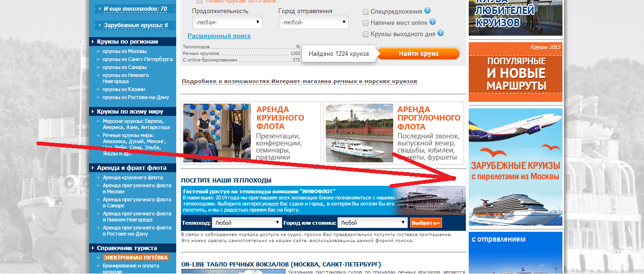The image size is (644, 274).
Task: Open Популярные и новые маршруты banner
Action: [516, 72]
